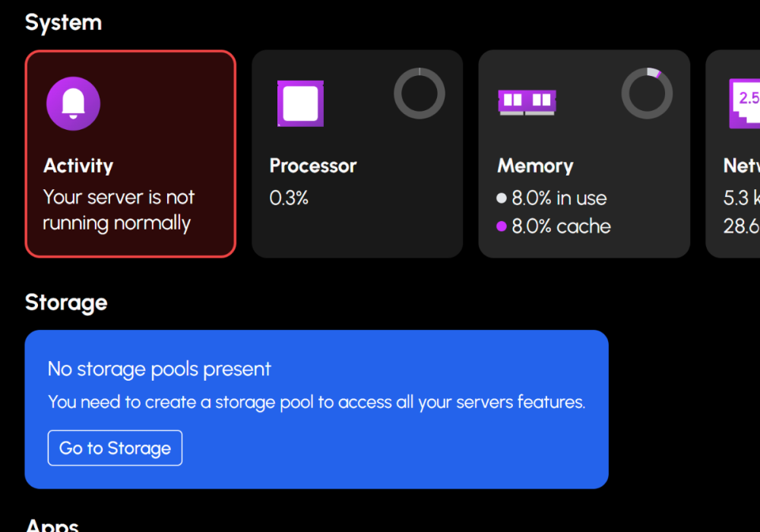Click the 8.0% in use memory text
This screenshot has width=760, height=532.
click(559, 198)
